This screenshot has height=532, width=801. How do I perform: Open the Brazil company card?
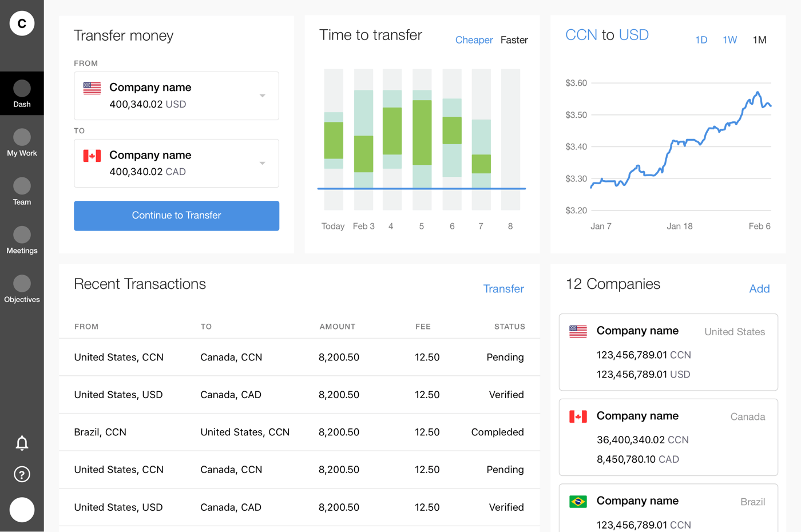point(668,508)
